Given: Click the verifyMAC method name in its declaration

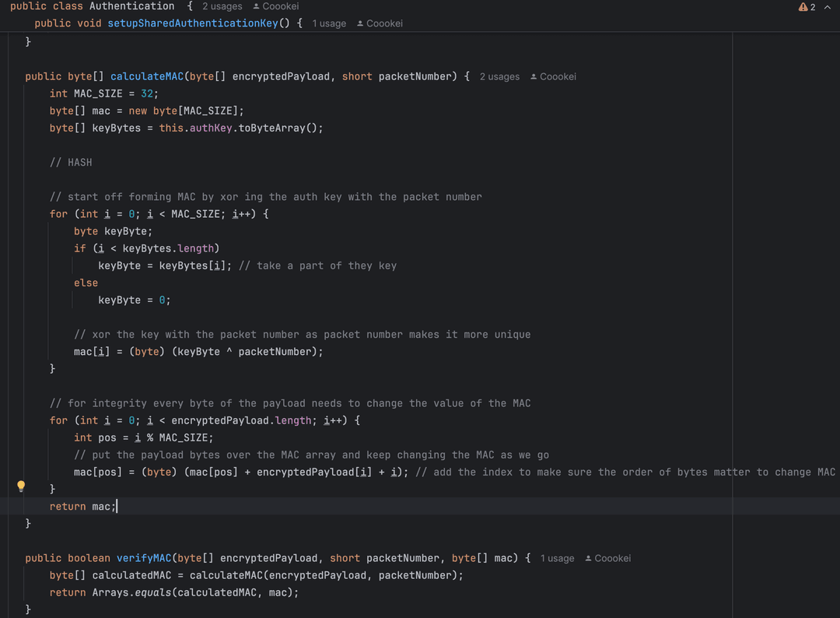Looking at the screenshot, I should pyautogui.click(x=143, y=558).
